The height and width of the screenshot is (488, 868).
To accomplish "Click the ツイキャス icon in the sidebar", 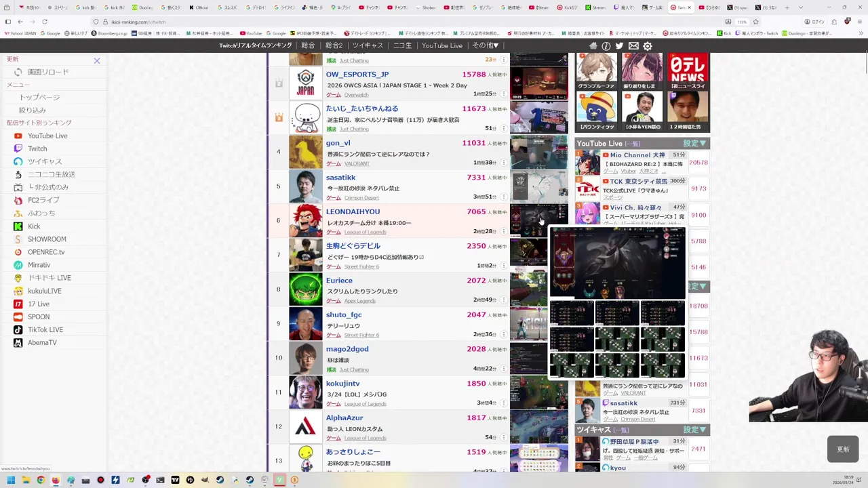I will click(x=18, y=161).
